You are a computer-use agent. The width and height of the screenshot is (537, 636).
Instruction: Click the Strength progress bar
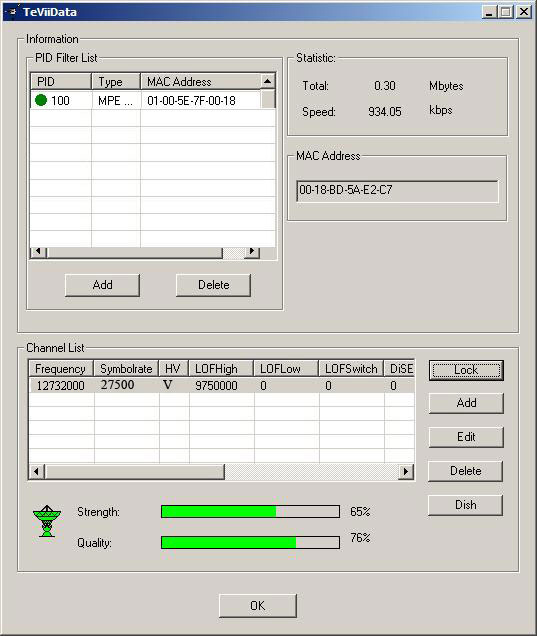pyautogui.click(x=250, y=511)
